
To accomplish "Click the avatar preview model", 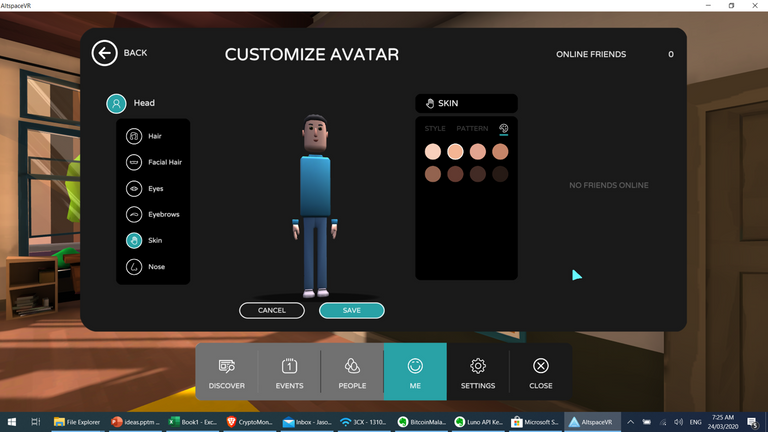I will click(315, 206).
